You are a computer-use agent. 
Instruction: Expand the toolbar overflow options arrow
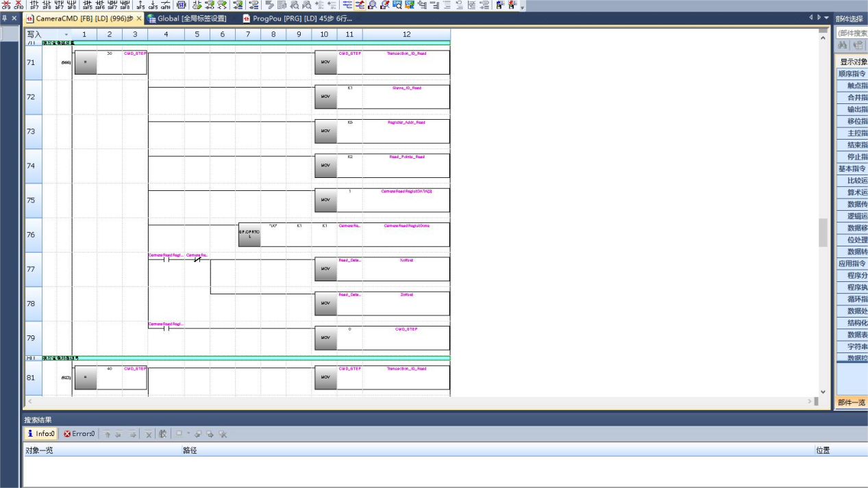point(523,8)
